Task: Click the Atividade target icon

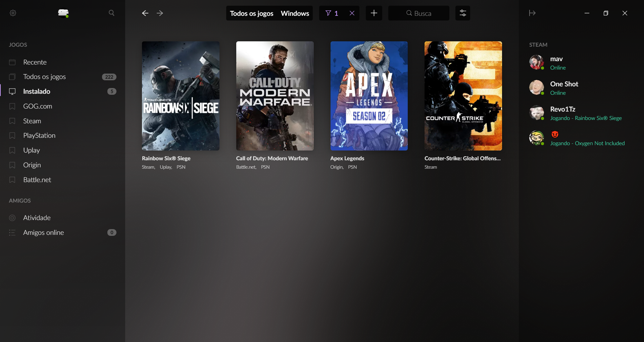Action: pyautogui.click(x=12, y=218)
